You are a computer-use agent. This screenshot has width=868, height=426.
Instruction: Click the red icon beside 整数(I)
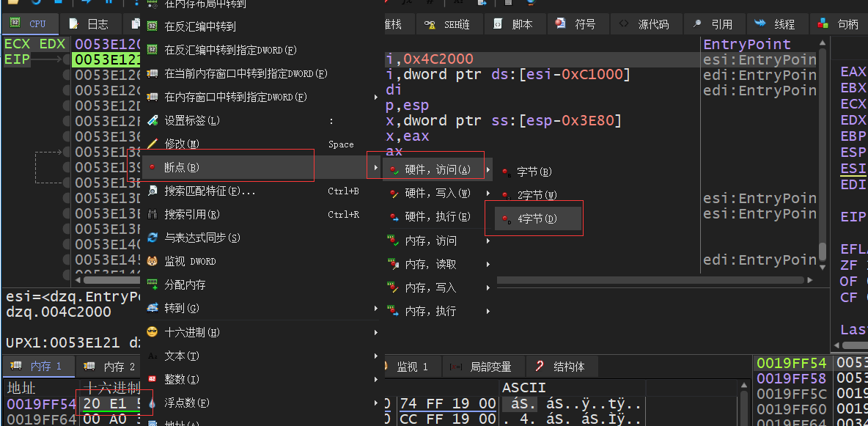(152, 379)
